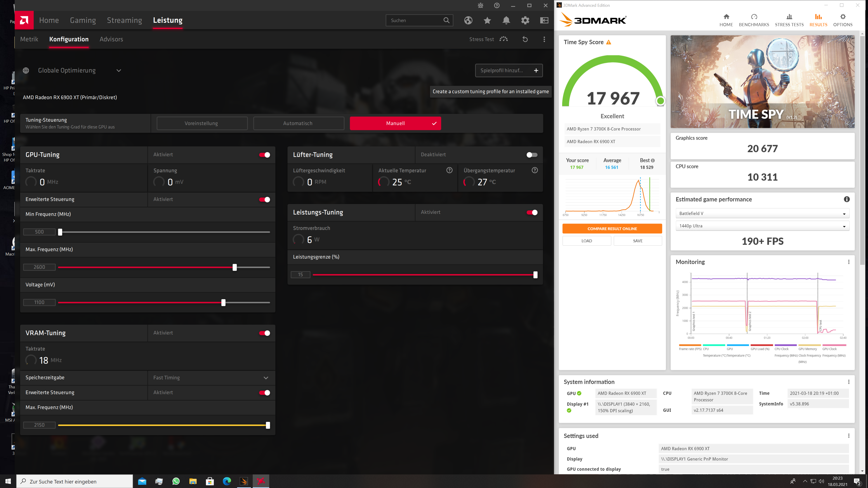Expand the Globale Optimierung dropdown
This screenshot has height=488, width=868.
point(119,71)
